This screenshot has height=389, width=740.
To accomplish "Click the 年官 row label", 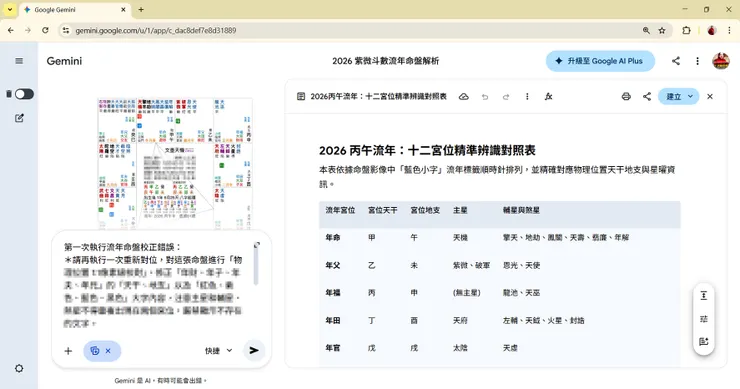I will tap(333, 348).
